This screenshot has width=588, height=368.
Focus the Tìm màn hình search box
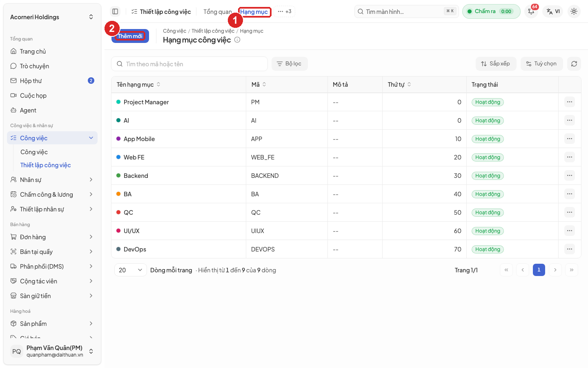[x=407, y=11]
